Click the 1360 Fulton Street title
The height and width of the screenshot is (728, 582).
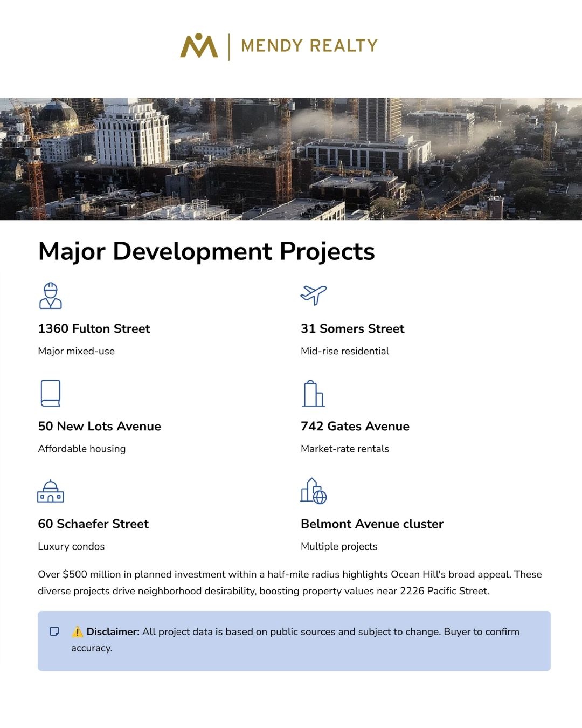(x=94, y=329)
